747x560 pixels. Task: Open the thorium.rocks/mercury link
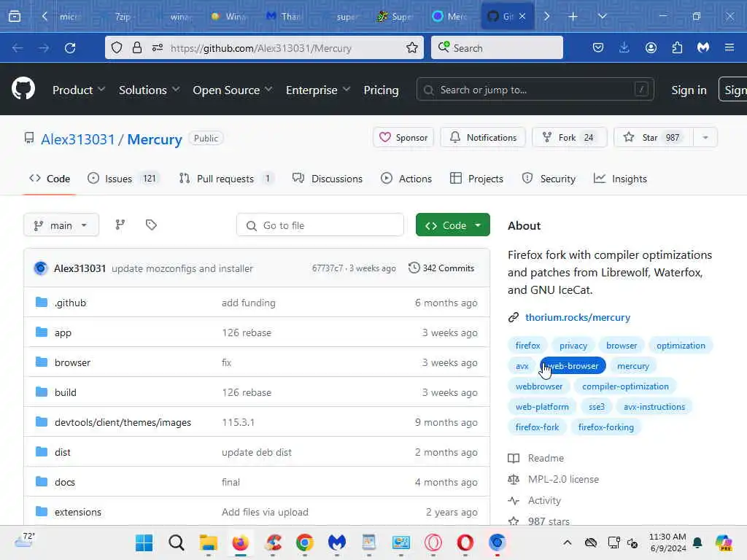click(578, 317)
